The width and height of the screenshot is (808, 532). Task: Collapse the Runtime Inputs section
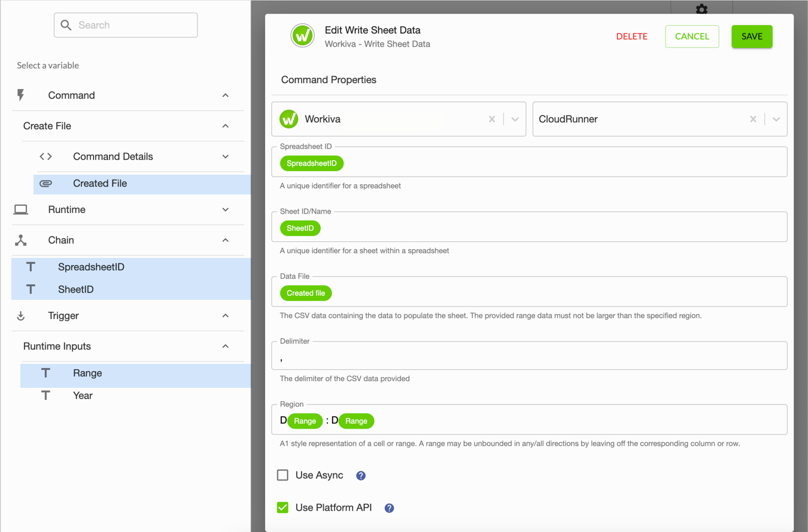pyautogui.click(x=226, y=346)
